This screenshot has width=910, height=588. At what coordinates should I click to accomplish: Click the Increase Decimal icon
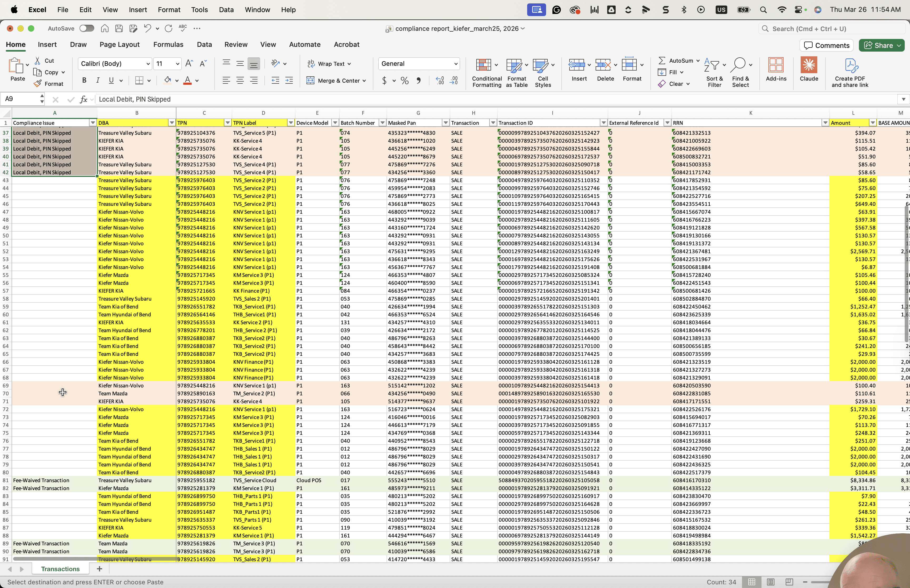pos(440,81)
